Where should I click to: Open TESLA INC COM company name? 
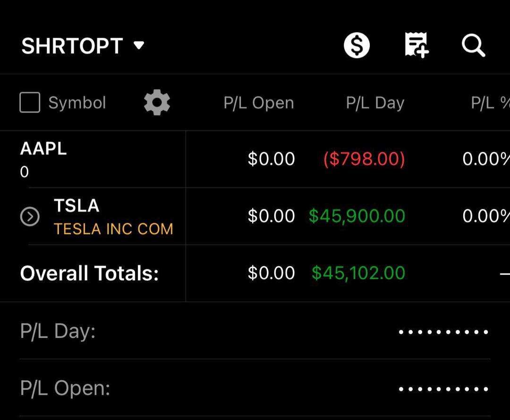(x=114, y=229)
